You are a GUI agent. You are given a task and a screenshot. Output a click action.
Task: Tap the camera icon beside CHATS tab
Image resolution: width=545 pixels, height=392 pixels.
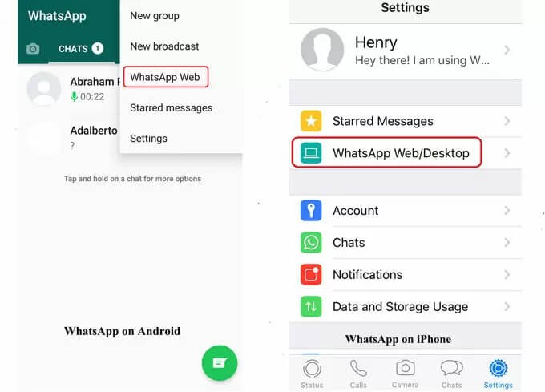click(x=33, y=49)
